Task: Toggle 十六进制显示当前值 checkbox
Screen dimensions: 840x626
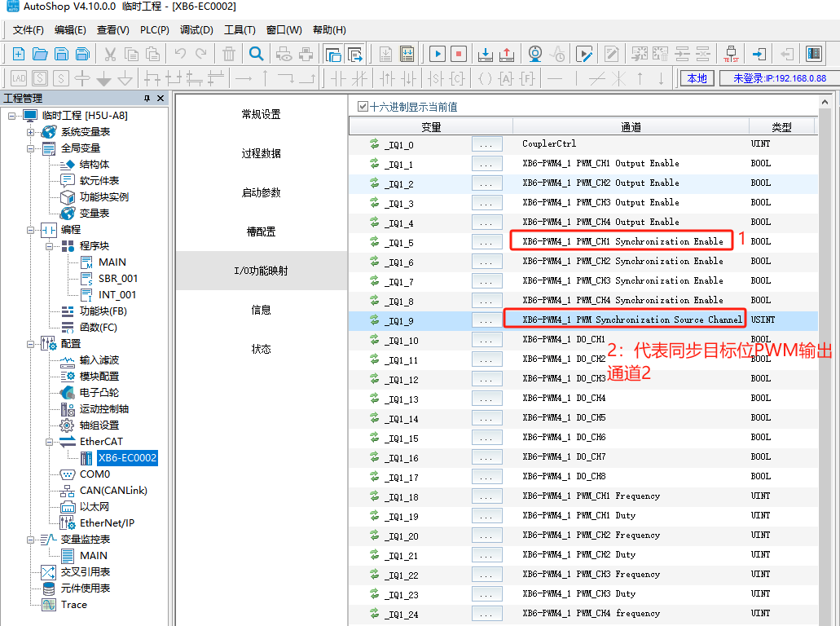Action: [363, 107]
